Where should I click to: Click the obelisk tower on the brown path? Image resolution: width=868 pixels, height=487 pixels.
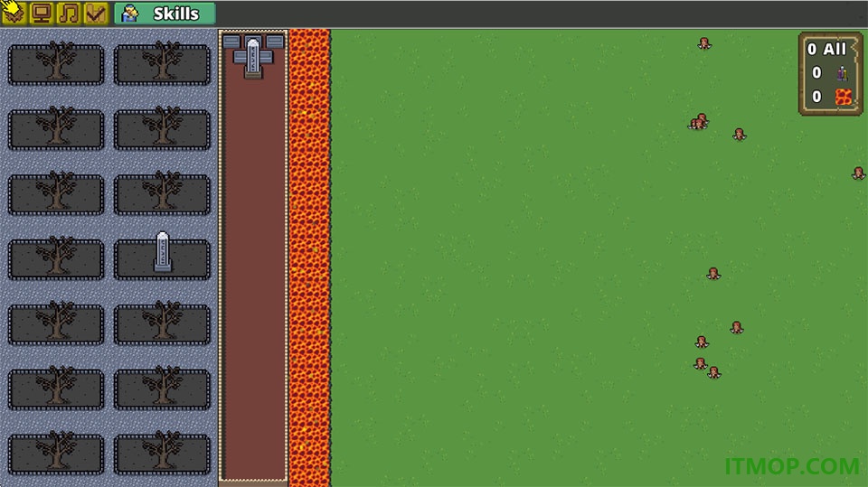pos(253,58)
